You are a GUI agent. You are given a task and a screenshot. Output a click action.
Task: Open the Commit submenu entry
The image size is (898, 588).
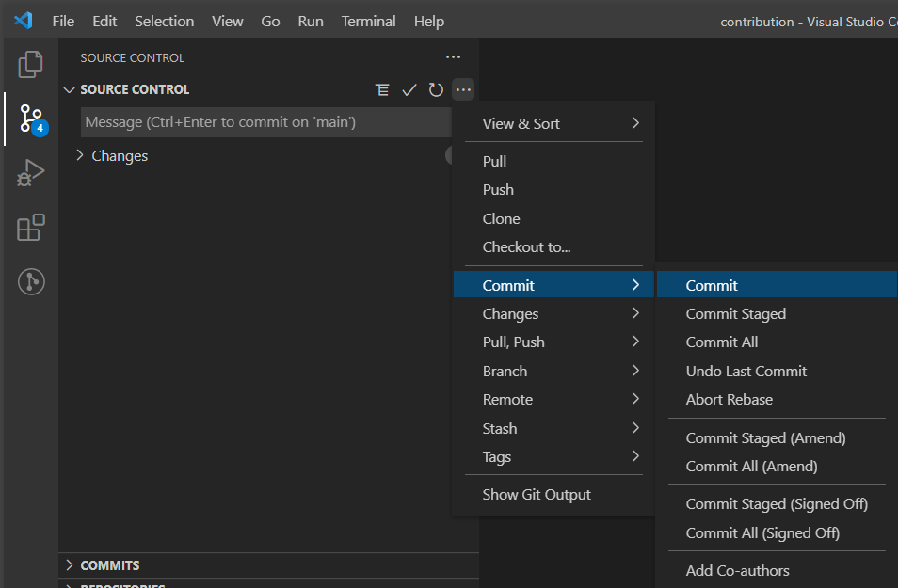553,284
